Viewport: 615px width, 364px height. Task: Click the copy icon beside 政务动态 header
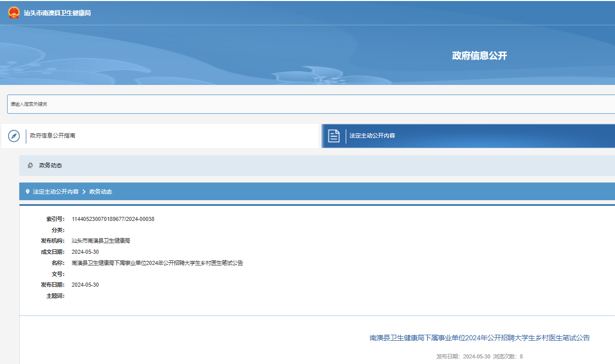(x=30, y=165)
